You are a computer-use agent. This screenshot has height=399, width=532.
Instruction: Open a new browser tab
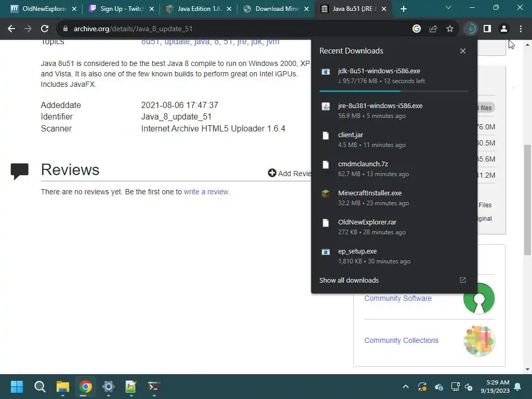click(403, 9)
